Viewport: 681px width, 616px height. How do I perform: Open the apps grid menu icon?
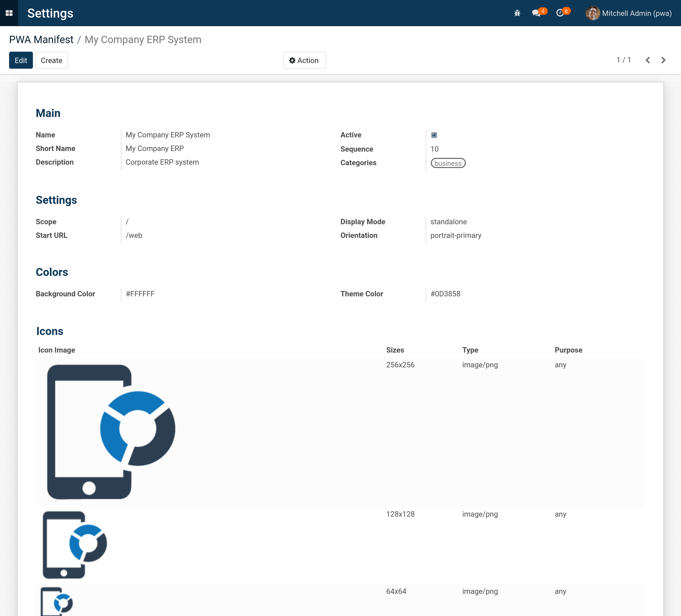click(x=9, y=13)
